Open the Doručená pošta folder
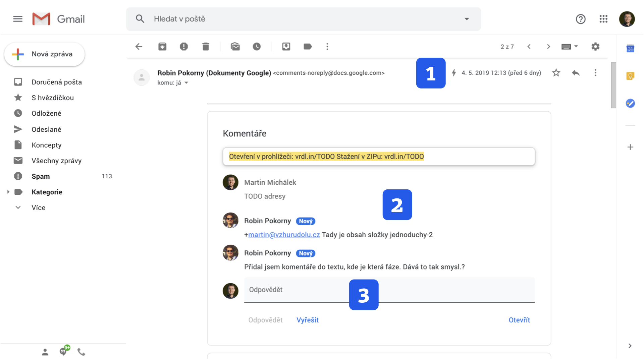The image size is (644, 362). point(56,82)
